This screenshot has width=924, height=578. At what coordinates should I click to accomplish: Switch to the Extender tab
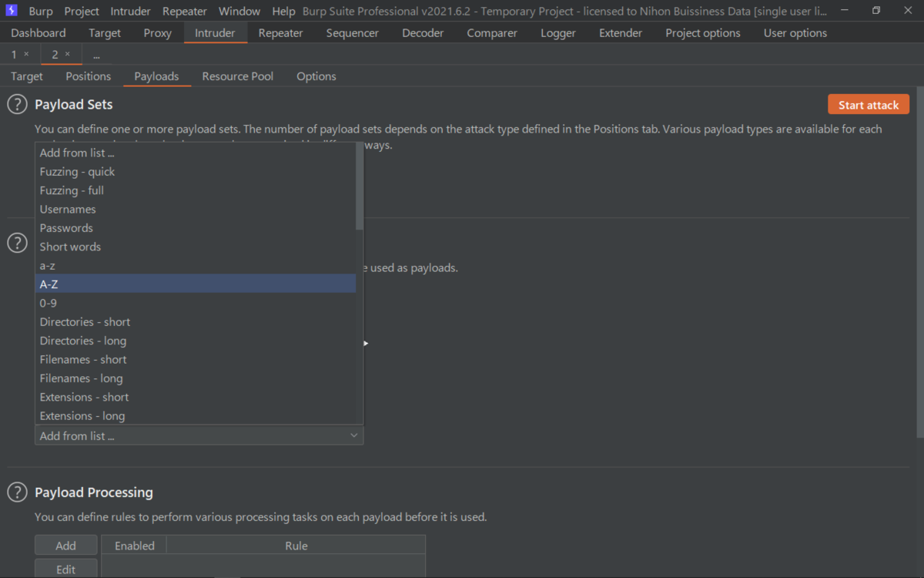621,33
